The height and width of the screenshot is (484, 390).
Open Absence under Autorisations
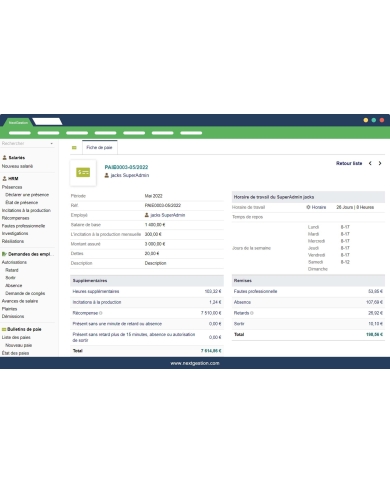[x=14, y=286]
